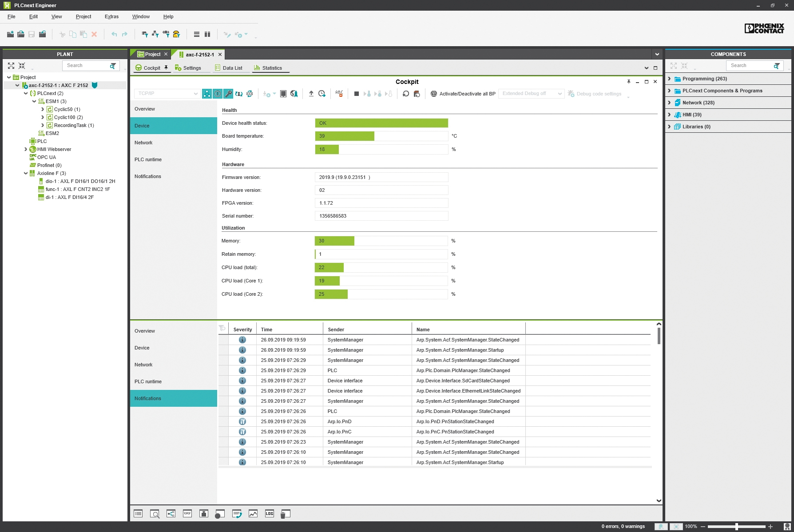Screen dimensions: 794x532
Task: Click the zoom-out minus in status bar
Action: (x=703, y=527)
